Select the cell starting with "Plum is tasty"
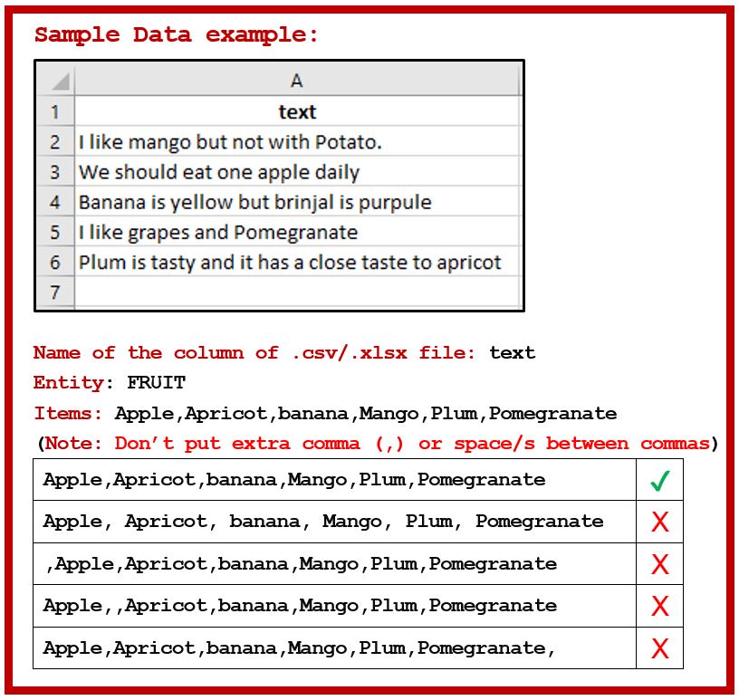739x700 pixels. click(x=297, y=263)
